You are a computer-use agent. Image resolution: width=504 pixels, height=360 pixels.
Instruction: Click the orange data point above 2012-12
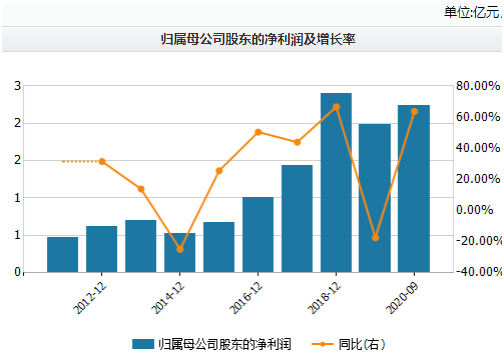click(x=102, y=162)
